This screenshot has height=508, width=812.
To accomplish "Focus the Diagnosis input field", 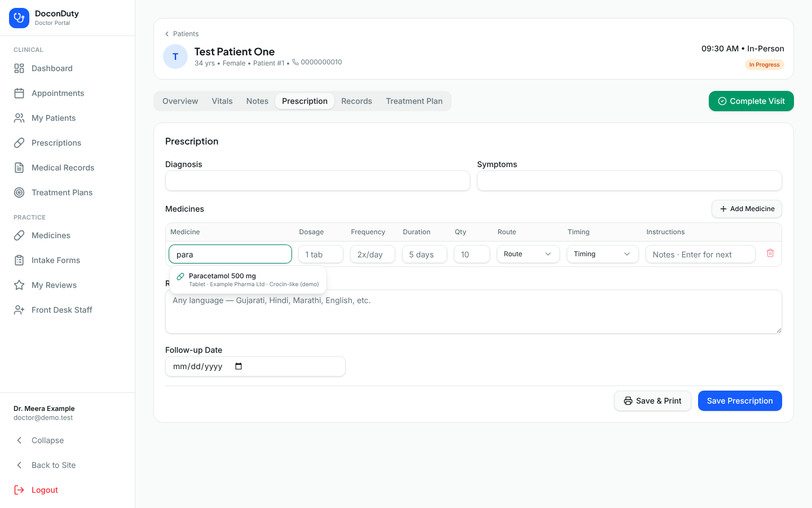I will (317, 181).
